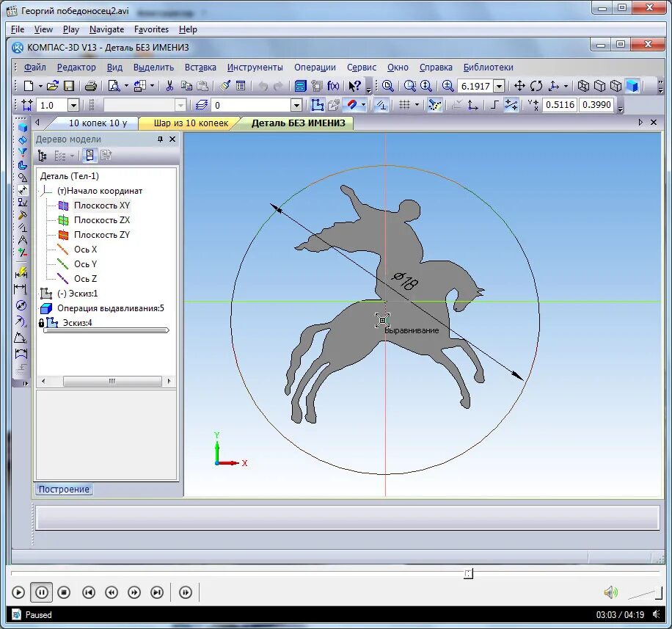Image resolution: width=672 pixels, height=629 pixels.
Task: Open the Geometry panel circle-triangle icon
Action: [22, 178]
